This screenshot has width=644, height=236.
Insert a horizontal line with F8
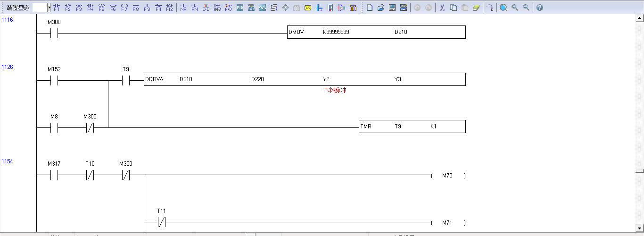pyautogui.click(x=136, y=8)
